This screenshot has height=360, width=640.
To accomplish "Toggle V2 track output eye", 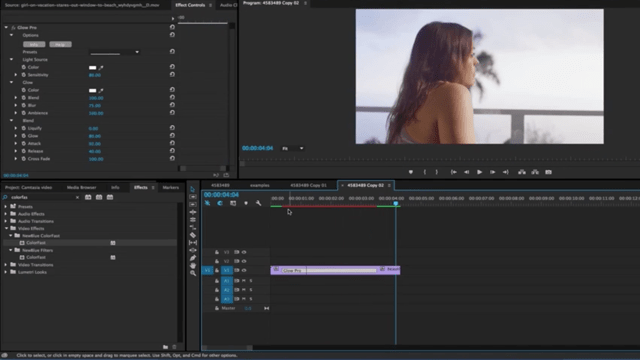I will [244, 261].
